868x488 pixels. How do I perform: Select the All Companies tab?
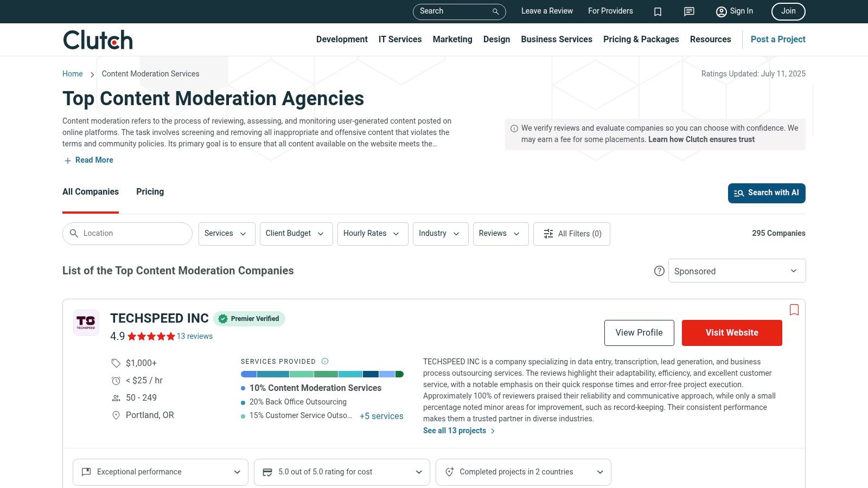(91, 192)
